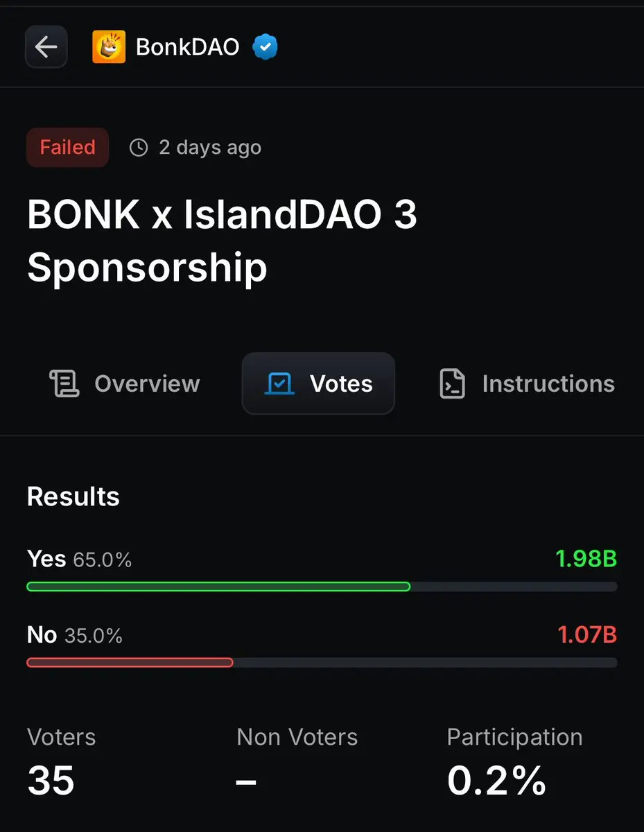Screen dimensions: 644x832
Task: Open the Overview tab
Action: (x=125, y=383)
